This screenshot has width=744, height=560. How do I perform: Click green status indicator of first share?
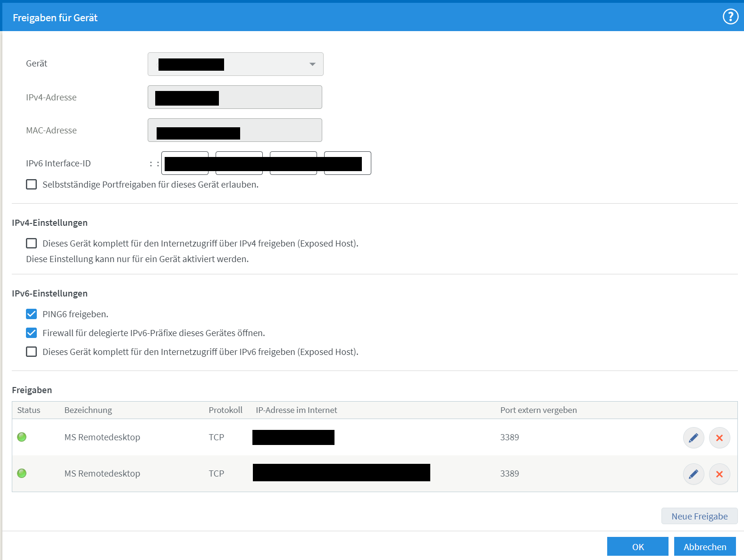(x=22, y=437)
